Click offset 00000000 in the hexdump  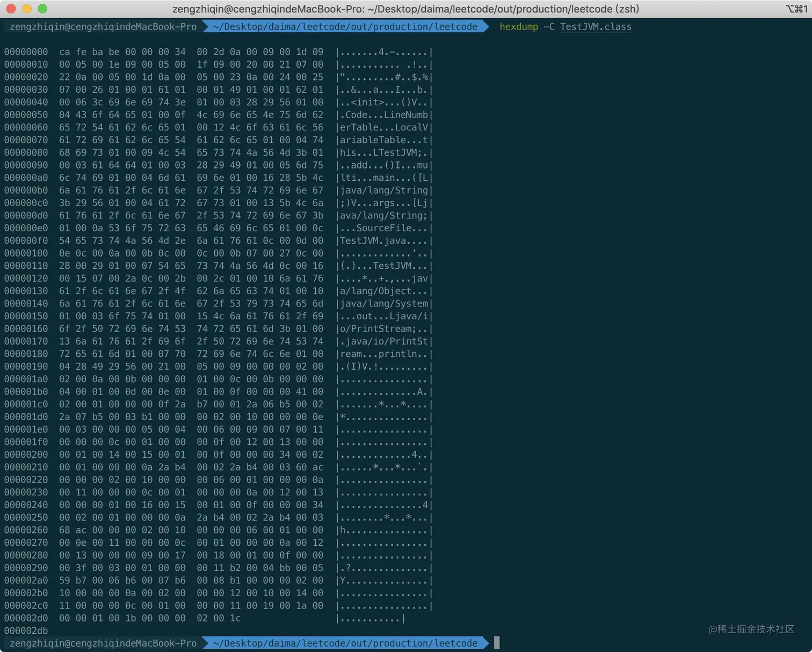pos(26,52)
